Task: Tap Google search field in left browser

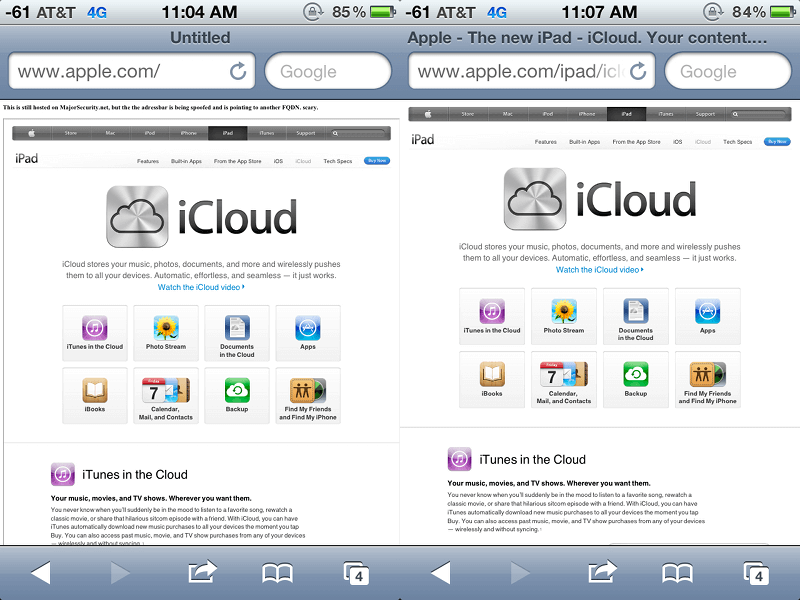Action: pyautogui.click(x=328, y=71)
